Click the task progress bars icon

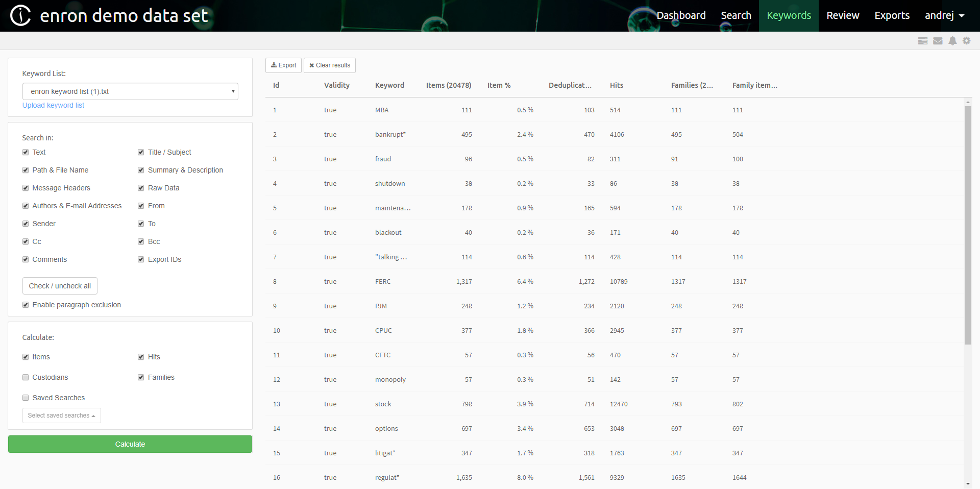[x=922, y=41]
